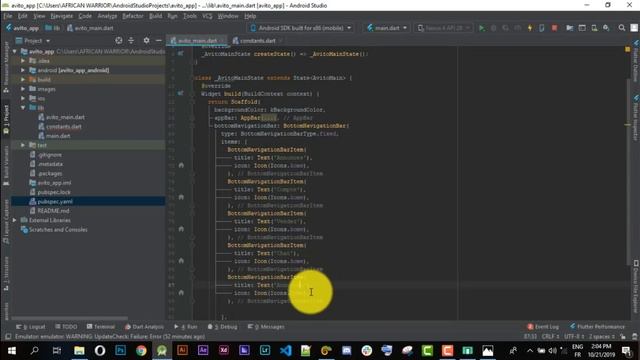Select Scratches and Consoles node
Viewport: 640px width, 360px height.
(58, 230)
